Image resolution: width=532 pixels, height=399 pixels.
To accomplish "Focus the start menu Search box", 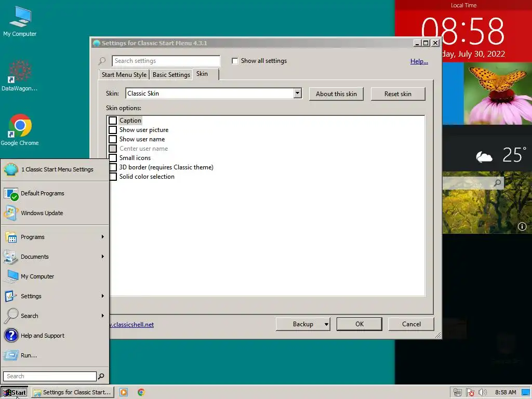I will (50, 376).
